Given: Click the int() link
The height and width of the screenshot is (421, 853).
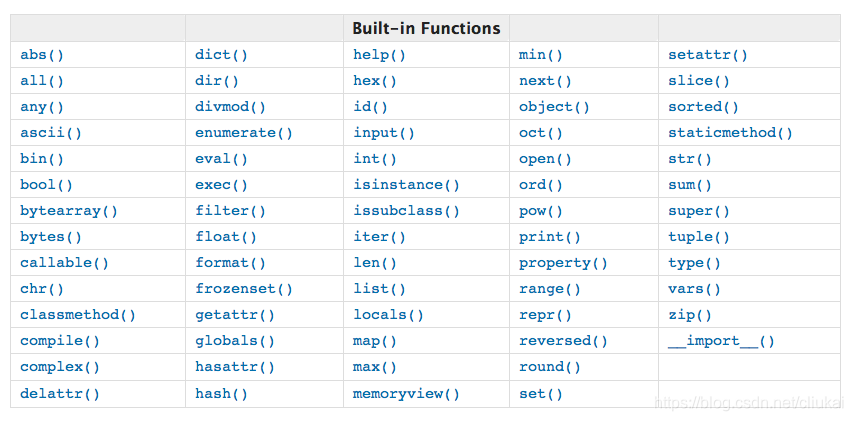Looking at the screenshot, I should 375,159.
